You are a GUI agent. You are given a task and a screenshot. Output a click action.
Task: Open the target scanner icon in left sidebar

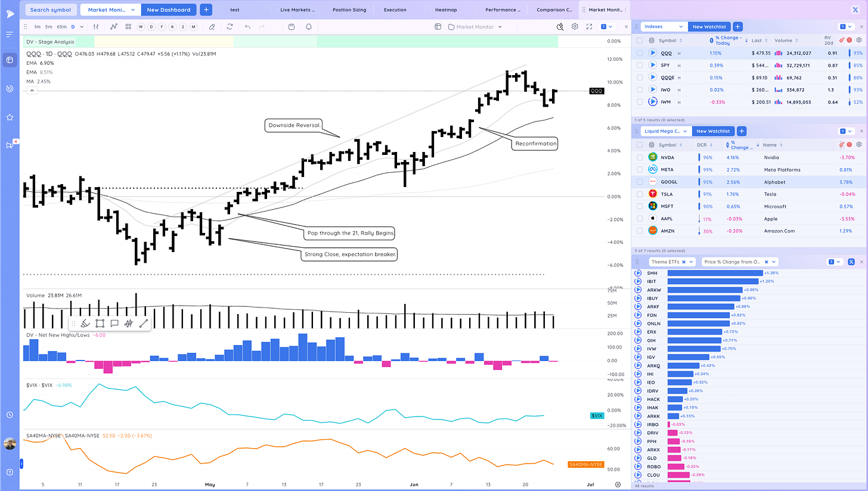[9, 88]
